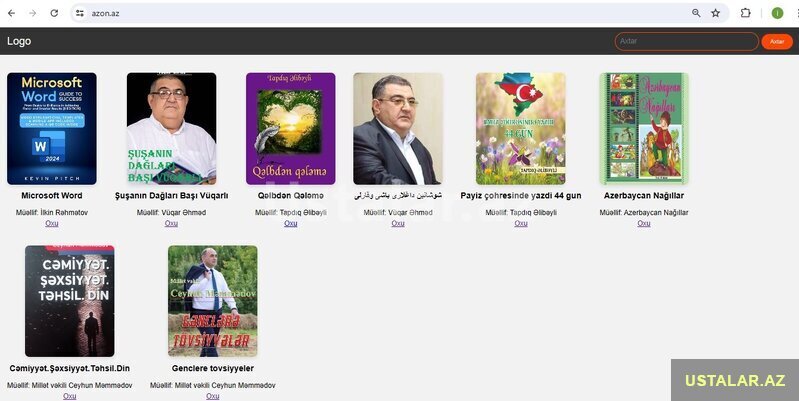Open Oxu link under Azerbaycan Nağıllar
Image resolution: width=799 pixels, height=401 pixels.
[x=644, y=223]
